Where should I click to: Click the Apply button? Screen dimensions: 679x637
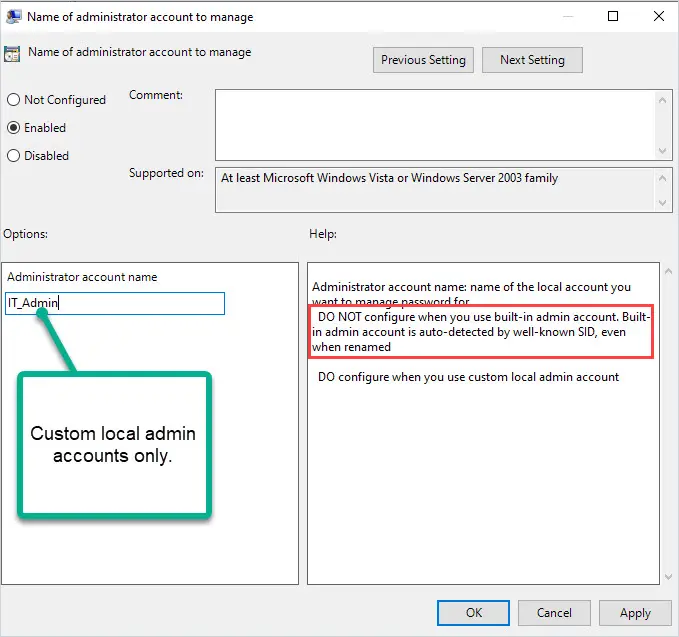[x=635, y=613]
